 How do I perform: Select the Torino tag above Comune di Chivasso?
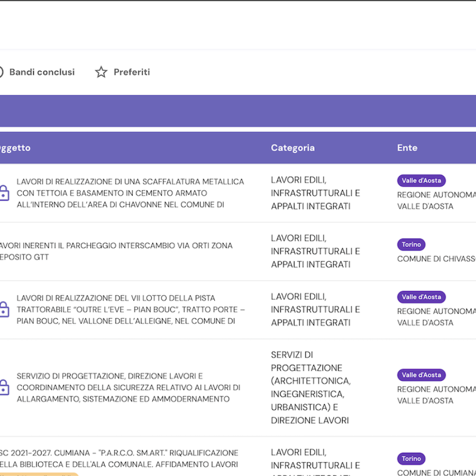click(411, 244)
